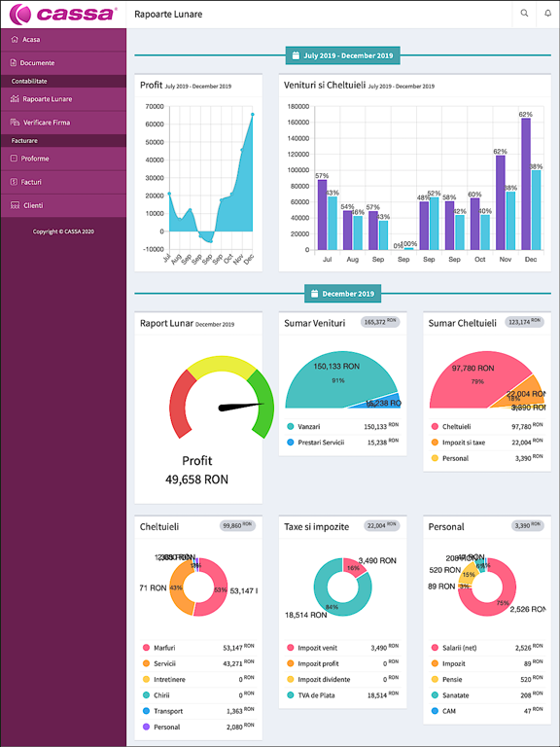The image size is (560, 747).
Task: Click Salarii (net) pink legend dot
Action: pyautogui.click(x=435, y=648)
